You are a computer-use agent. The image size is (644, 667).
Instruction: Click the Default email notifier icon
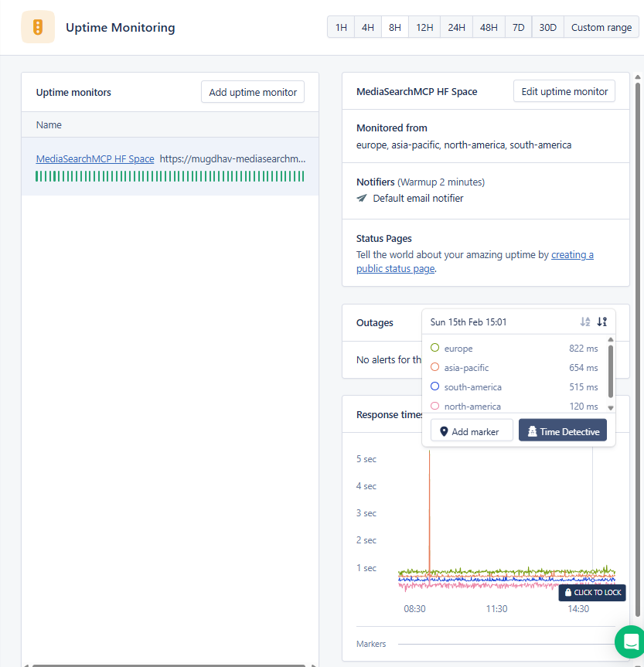362,199
